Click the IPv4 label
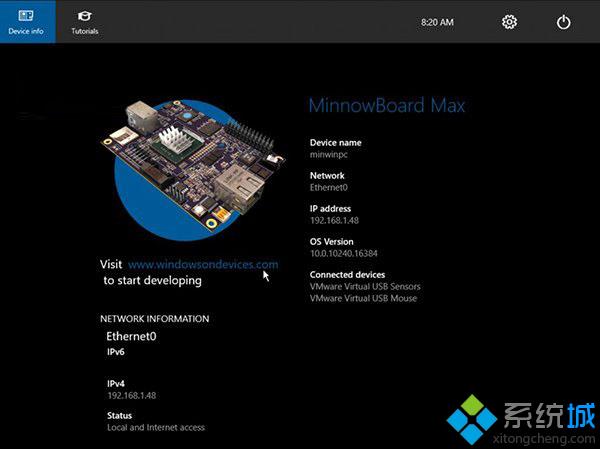600x449 pixels. click(116, 384)
